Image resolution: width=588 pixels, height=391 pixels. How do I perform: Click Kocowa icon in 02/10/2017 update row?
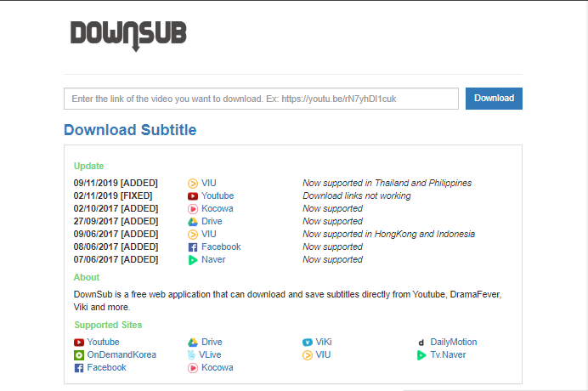tap(192, 208)
